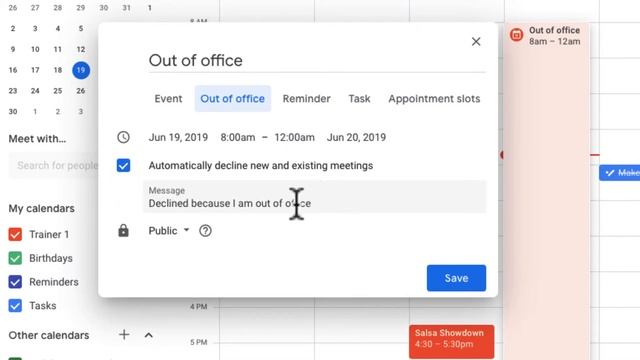Click the lock visibility icon
This screenshot has width=640, height=360.
123,231
